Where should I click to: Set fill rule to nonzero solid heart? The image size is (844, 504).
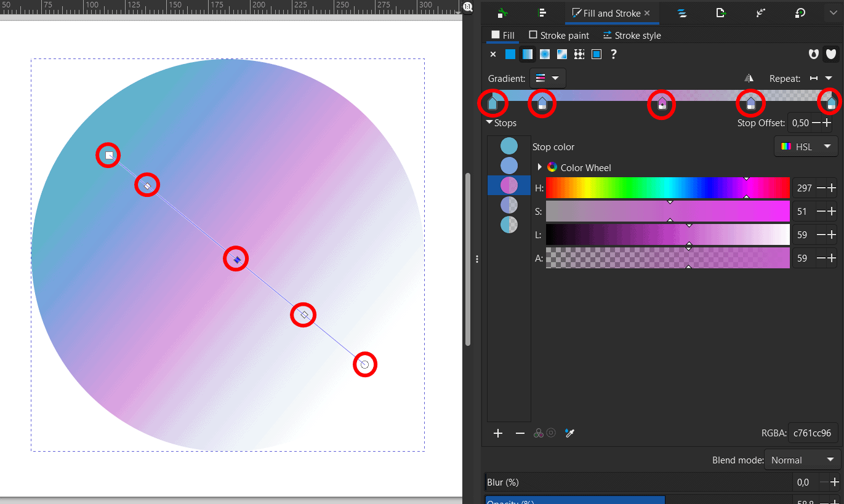831,54
